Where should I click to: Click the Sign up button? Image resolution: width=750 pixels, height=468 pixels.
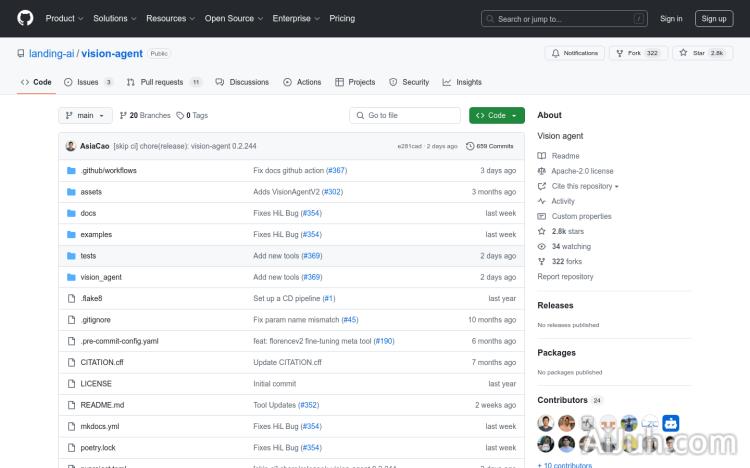(x=714, y=18)
